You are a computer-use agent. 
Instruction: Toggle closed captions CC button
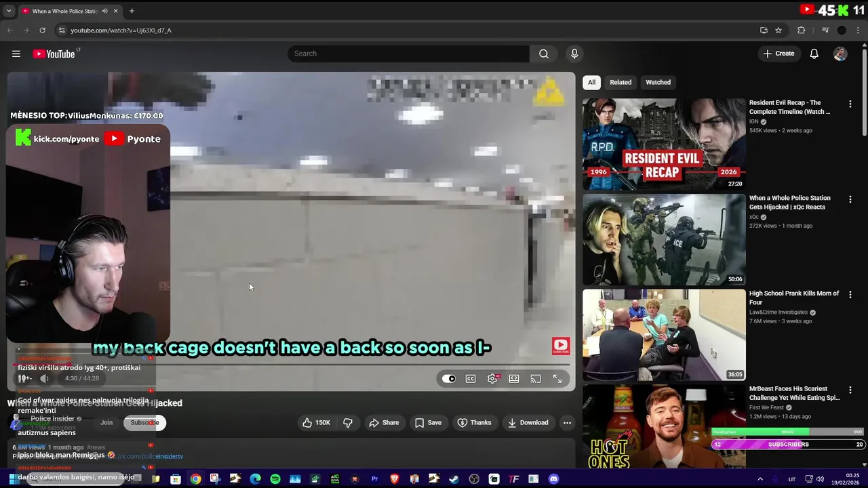pos(471,379)
